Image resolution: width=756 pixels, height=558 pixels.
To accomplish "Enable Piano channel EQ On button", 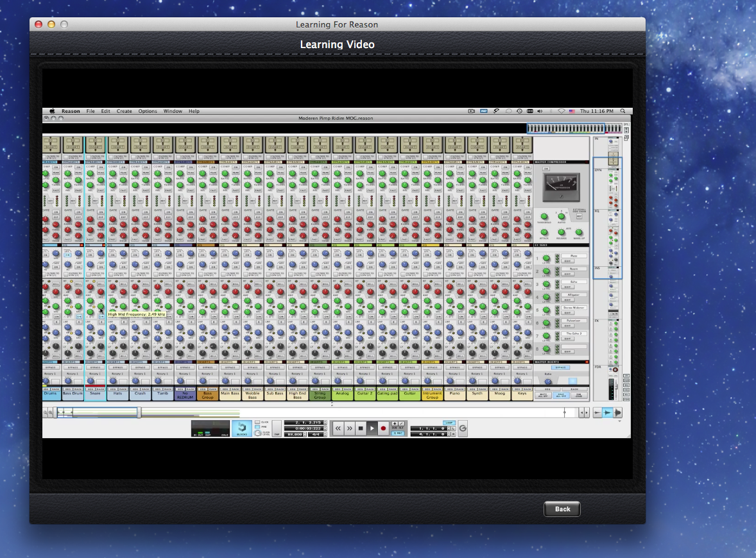I will coord(461,317).
